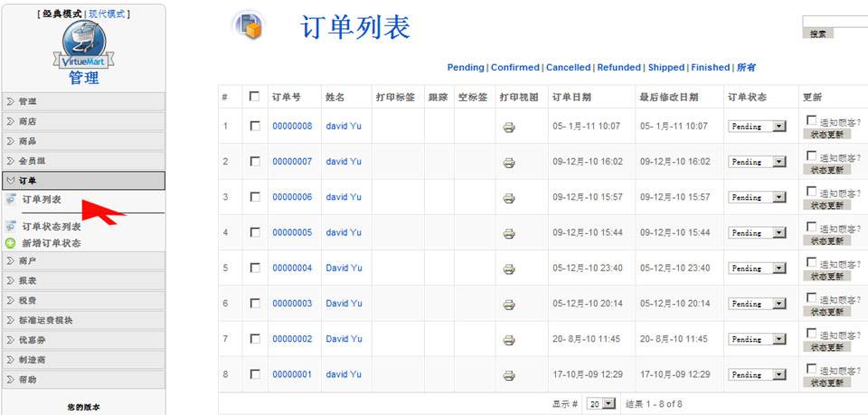The width and height of the screenshot is (868, 415).
Task: Switch to 现代模式 layout mode
Action: 107,14
